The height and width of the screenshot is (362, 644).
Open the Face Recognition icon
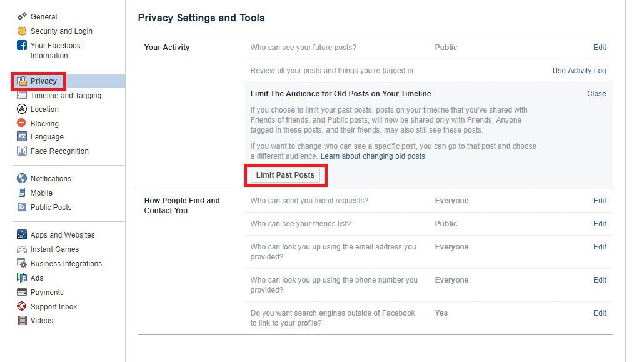22,151
